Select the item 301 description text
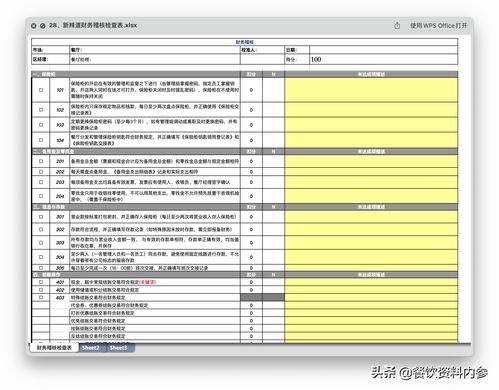The width and height of the screenshot is (499, 390). (153, 217)
